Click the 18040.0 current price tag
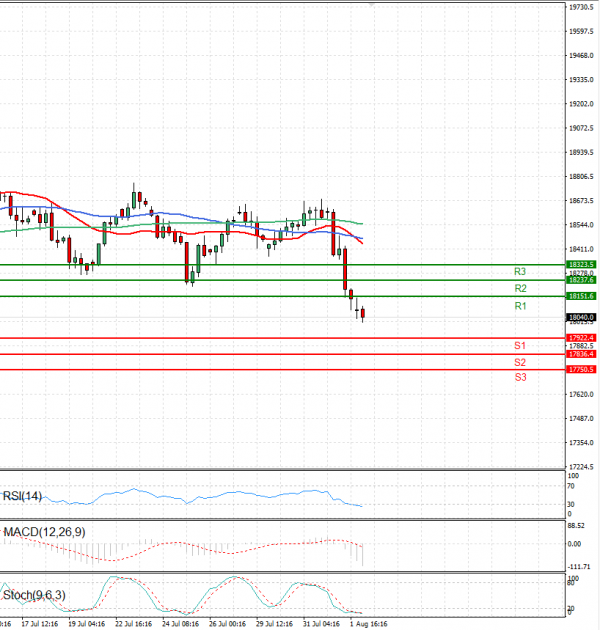 pos(581,317)
